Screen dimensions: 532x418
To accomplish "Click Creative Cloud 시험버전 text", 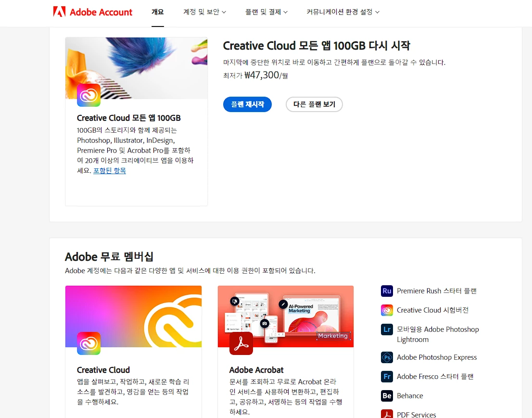I will click(432, 310).
